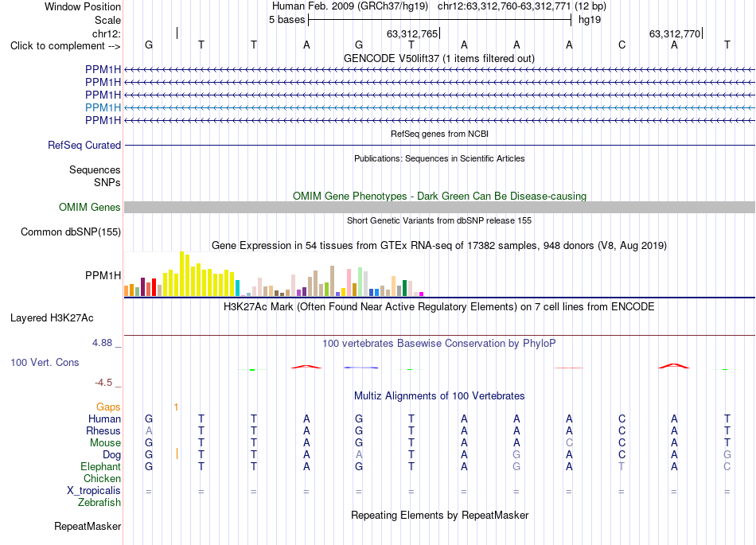Image resolution: width=756 pixels, height=545 pixels.
Task: Click the 'hg19' label beside the scale bar
Action: 590,20
